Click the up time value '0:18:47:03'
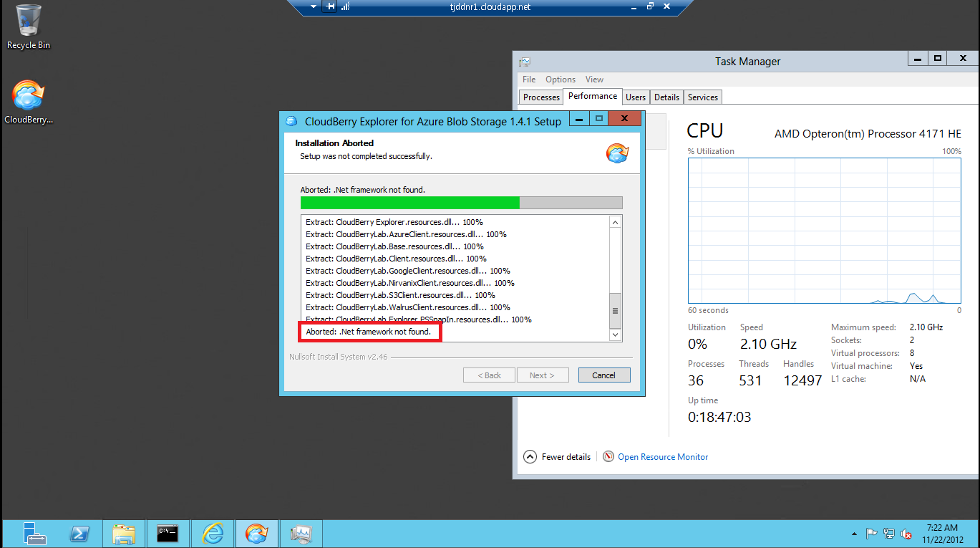Image resolution: width=980 pixels, height=548 pixels. tap(719, 417)
